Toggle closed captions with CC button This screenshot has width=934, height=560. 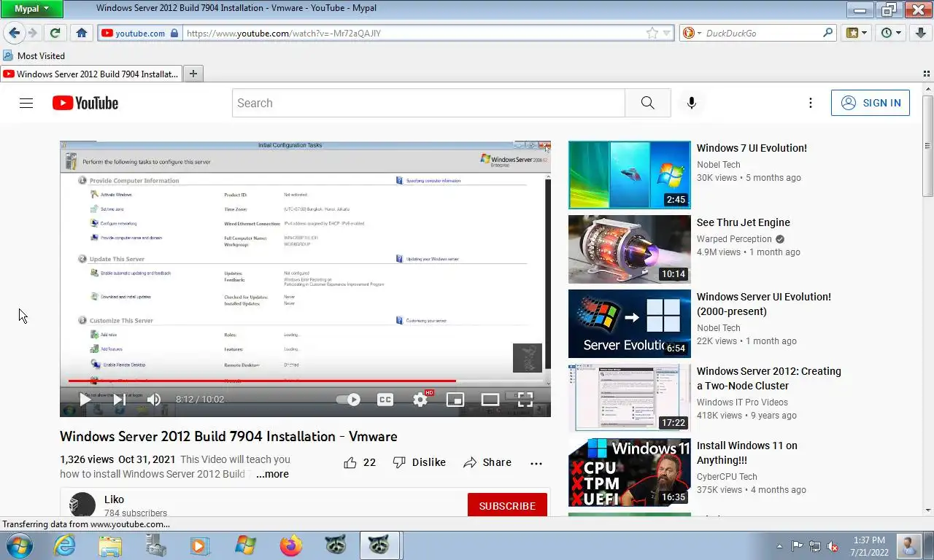[385, 399]
